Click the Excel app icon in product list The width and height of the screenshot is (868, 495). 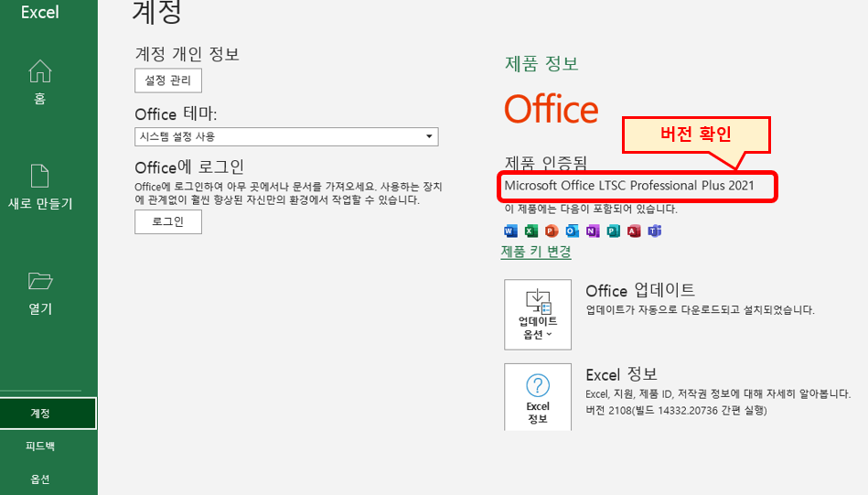[530, 231]
